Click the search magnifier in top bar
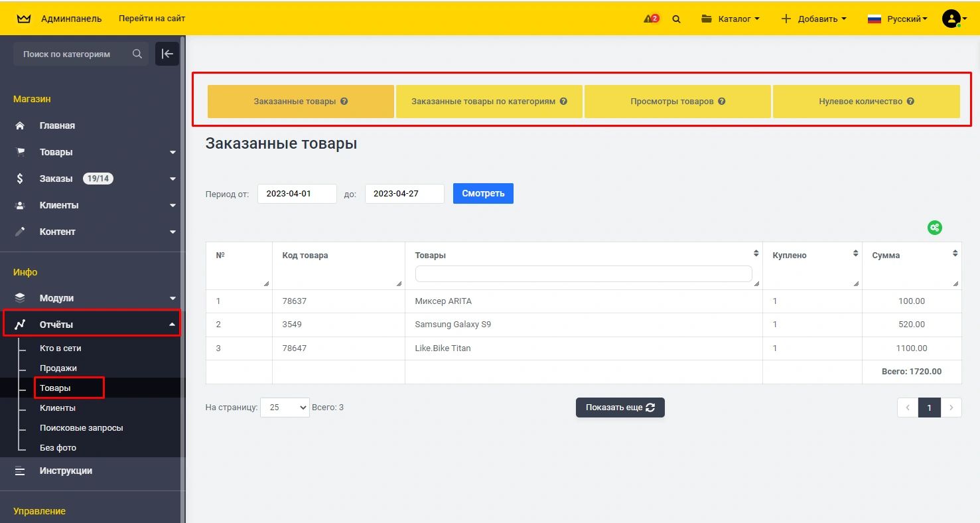This screenshot has height=523, width=980. pos(676,19)
